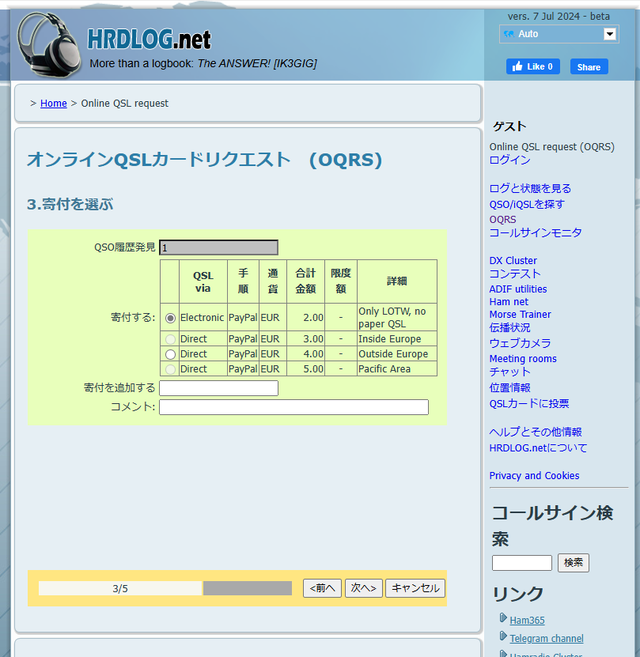Select the Direct Inside Europe 3.00 radio

[170, 339]
